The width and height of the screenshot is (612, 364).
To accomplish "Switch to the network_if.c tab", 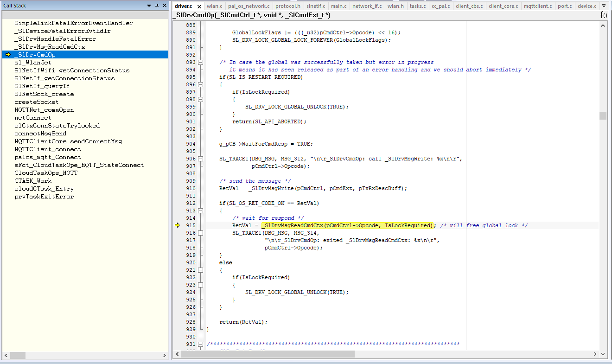I will click(x=367, y=6).
